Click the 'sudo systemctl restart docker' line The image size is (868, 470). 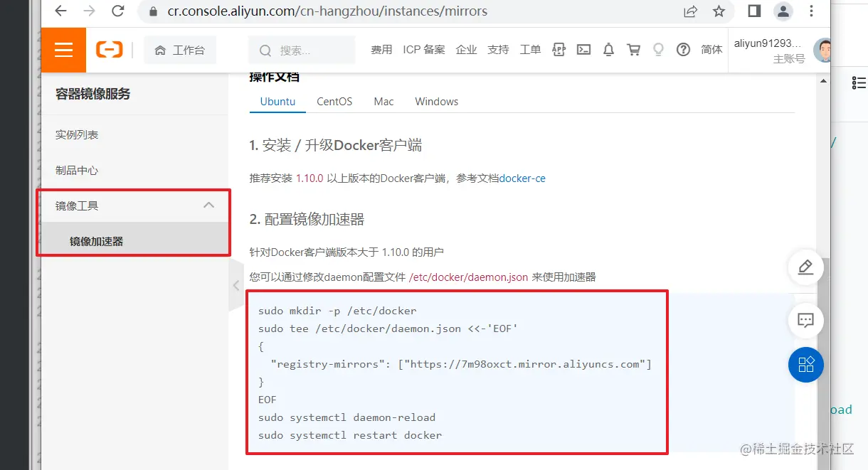(349, 435)
